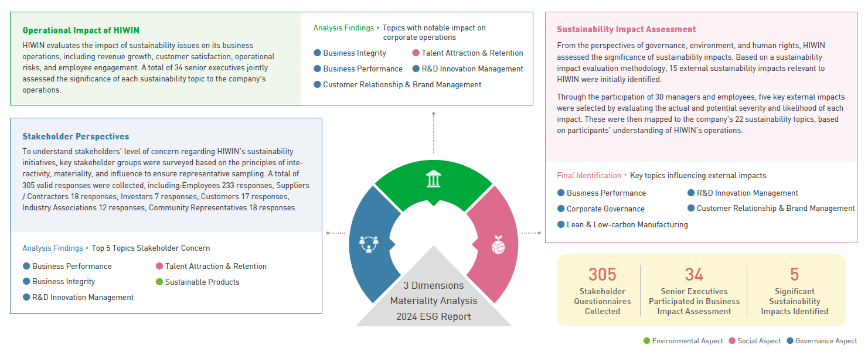Open the Operational Impact of HIWIN heading
The width and height of the screenshot is (868, 355).
81,30
